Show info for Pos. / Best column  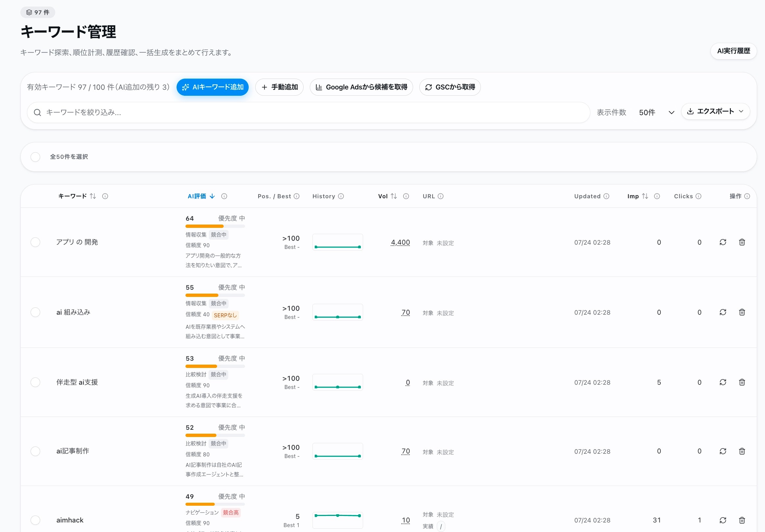pos(297,196)
